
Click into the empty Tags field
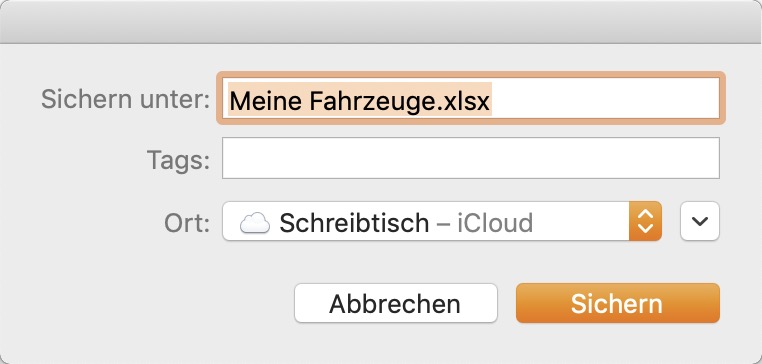click(471, 158)
